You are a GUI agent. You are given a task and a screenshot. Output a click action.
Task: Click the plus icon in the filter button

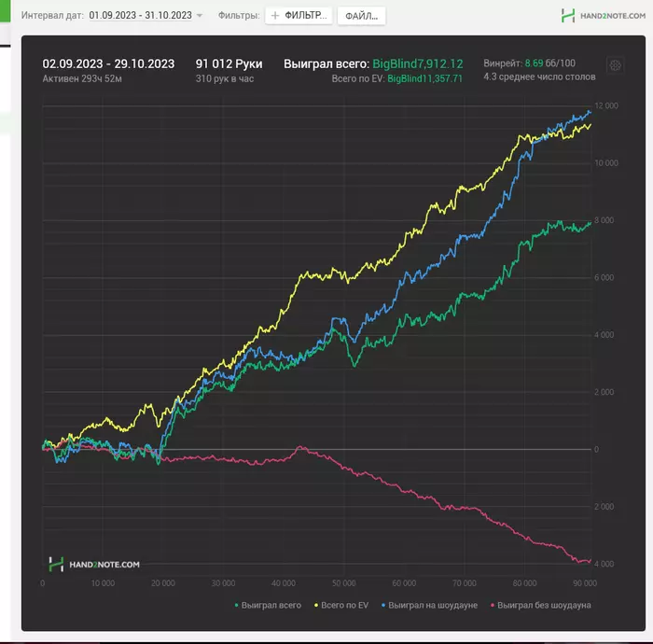click(x=275, y=16)
